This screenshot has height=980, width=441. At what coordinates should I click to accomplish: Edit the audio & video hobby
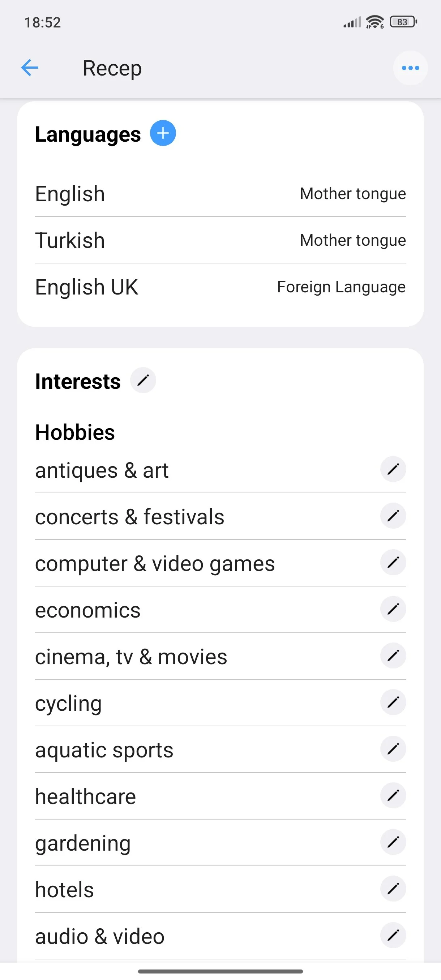[393, 935]
